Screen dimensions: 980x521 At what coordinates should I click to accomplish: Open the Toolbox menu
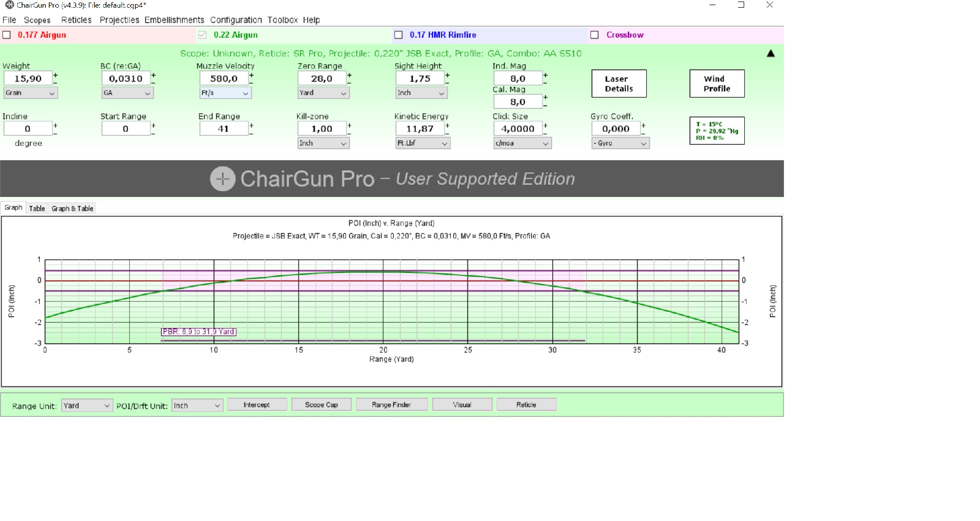click(282, 20)
